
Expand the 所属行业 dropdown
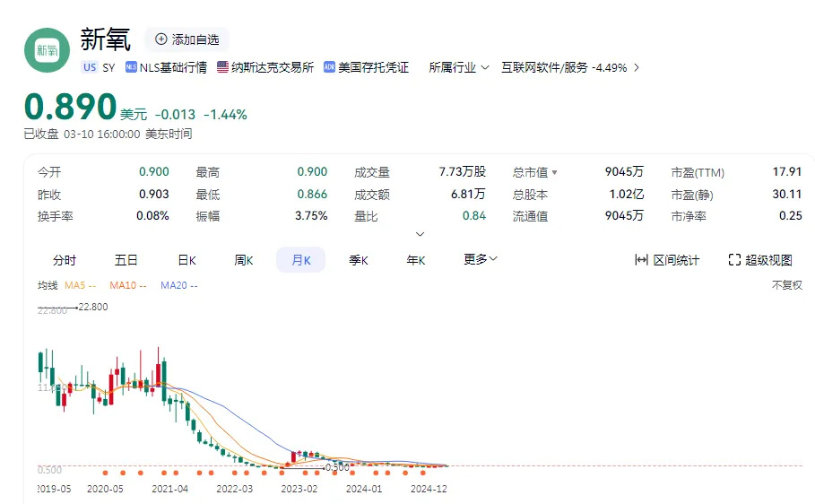(458, 67)
